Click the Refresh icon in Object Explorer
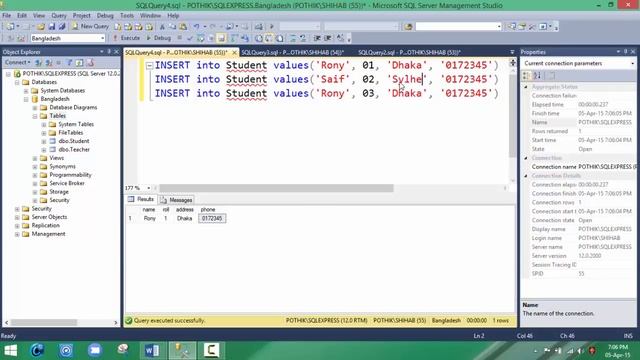 click(80, 62)
